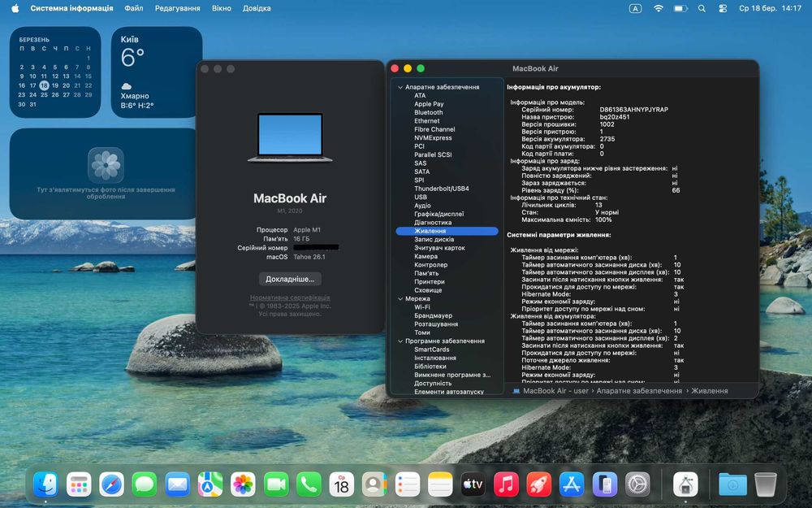
Task: Open the Apps launcher in the Dock
Action: [x=79, y=484]
